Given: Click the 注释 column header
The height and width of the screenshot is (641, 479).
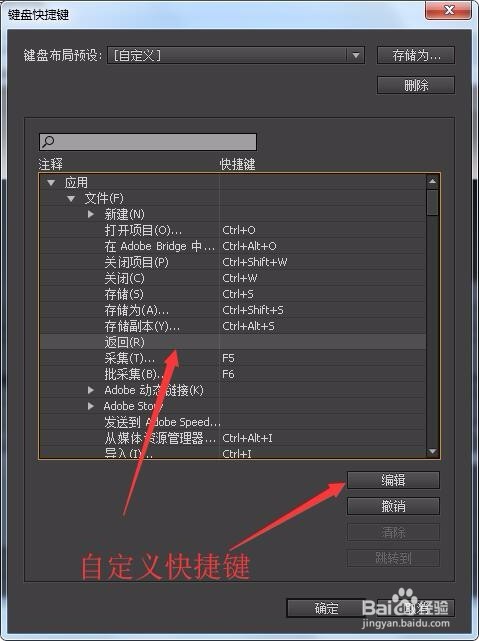Looking at the screenshot, I should 51,164.
